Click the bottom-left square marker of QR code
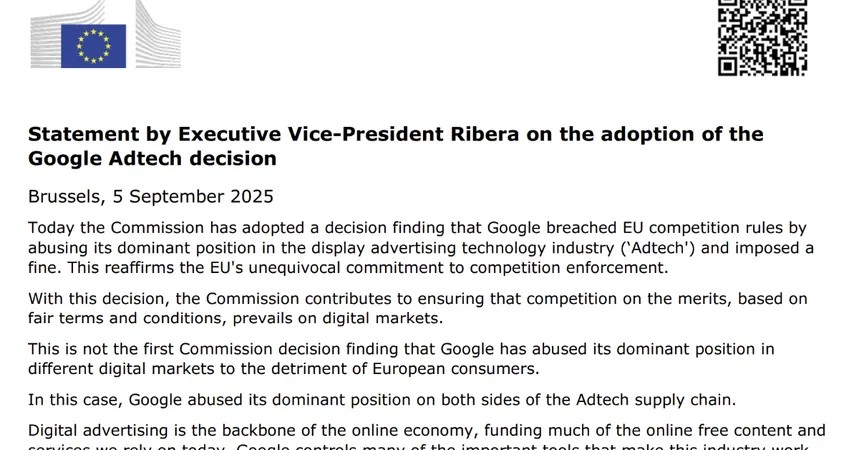Screen dimensions: 859x450 pos(728,66)
